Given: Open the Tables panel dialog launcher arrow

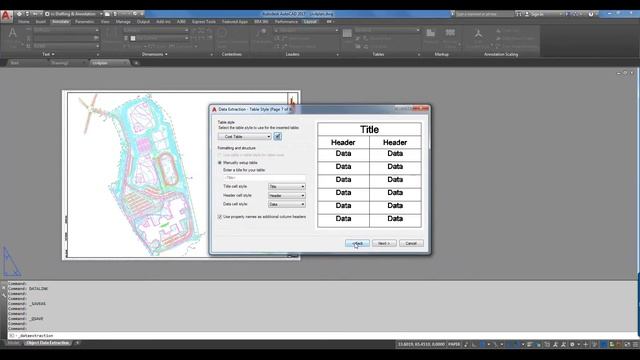Looking at the screenshot, I should (x=418, y=54).
